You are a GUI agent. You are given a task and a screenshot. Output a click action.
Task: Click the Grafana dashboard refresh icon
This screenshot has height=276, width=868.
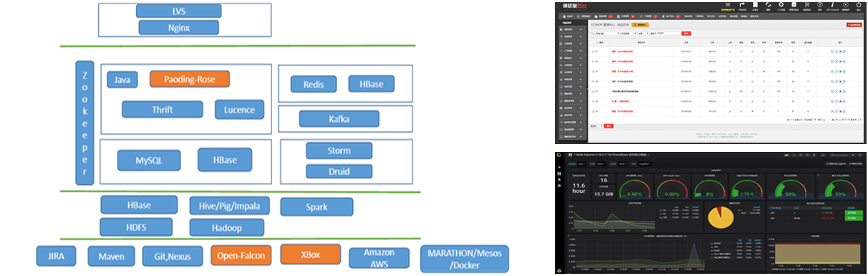click(859, 155)
